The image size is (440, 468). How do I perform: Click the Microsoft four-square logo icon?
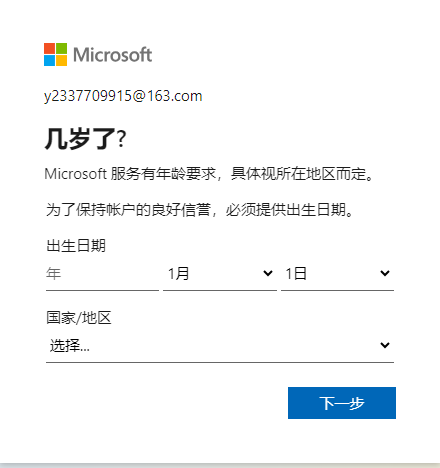(55, 54)
